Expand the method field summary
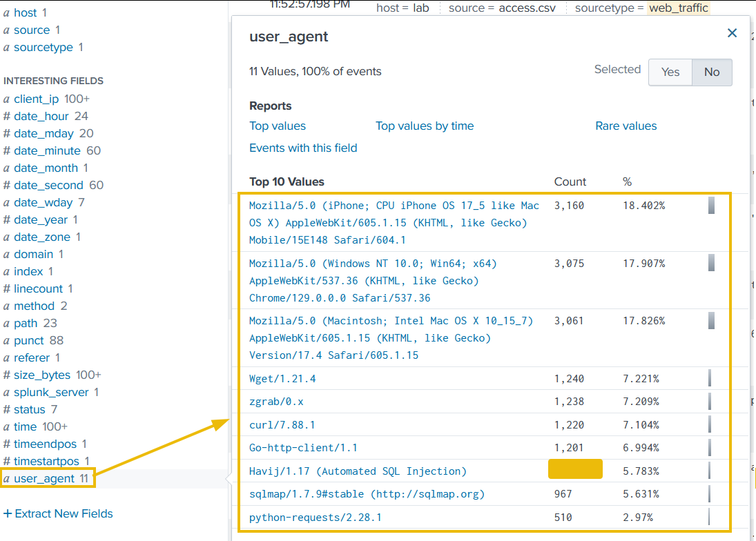This screenshot has width=756, height=541. [36, 306]
